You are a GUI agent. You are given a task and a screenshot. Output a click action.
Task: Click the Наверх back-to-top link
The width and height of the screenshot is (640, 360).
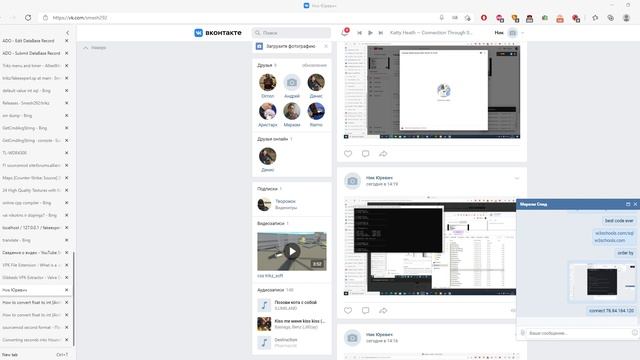click(95, 48)
